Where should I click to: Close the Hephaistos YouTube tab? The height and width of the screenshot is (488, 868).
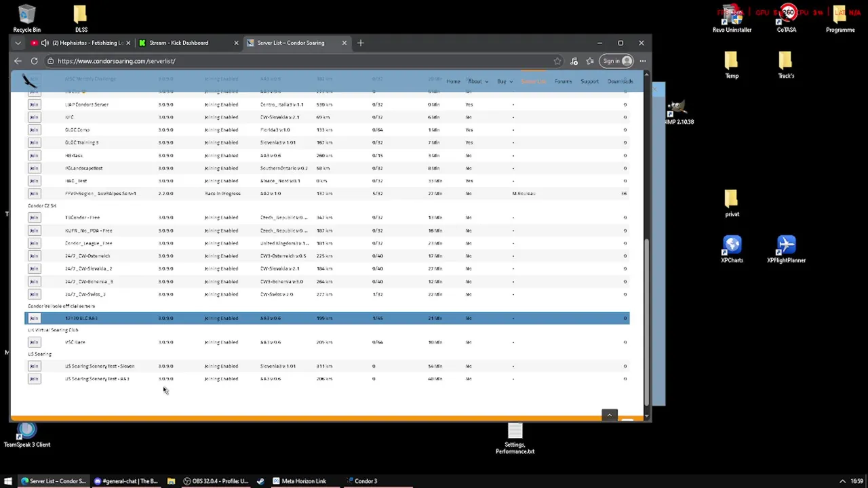pyautogui.click(x=128, y=43)
